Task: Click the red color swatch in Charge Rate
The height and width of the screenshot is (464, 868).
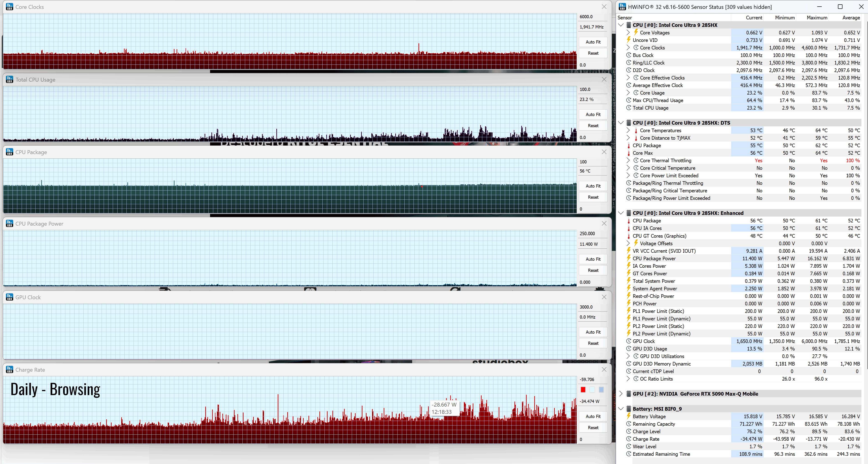Action: click(x=583, y=389)
